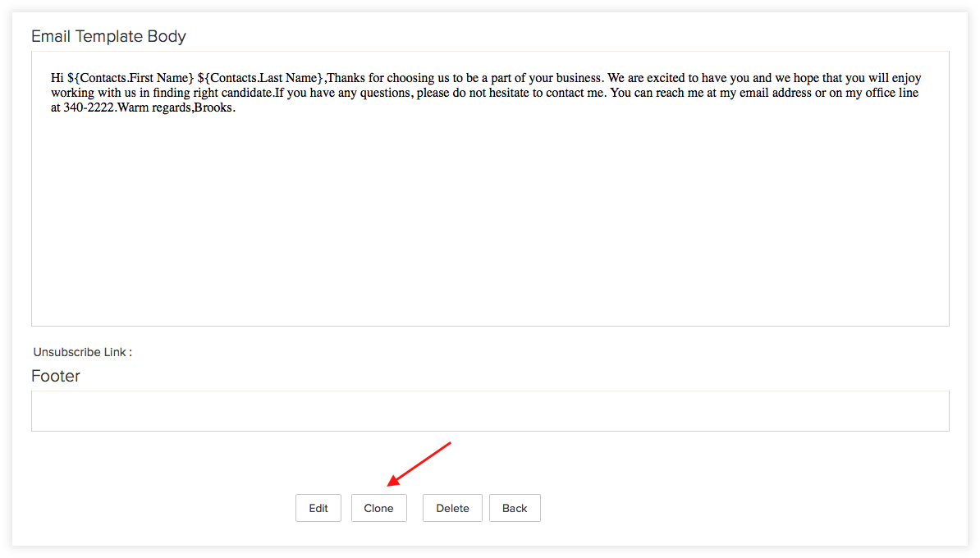Clone this email template
This screenshot has height=558, width=980.
378,508
